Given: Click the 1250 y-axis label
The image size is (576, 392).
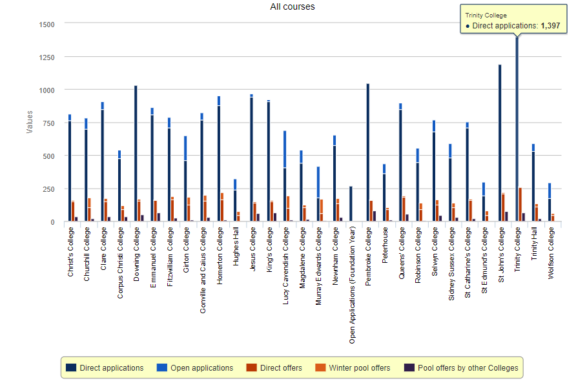Looking at the screenshot, I should (46, 57).
